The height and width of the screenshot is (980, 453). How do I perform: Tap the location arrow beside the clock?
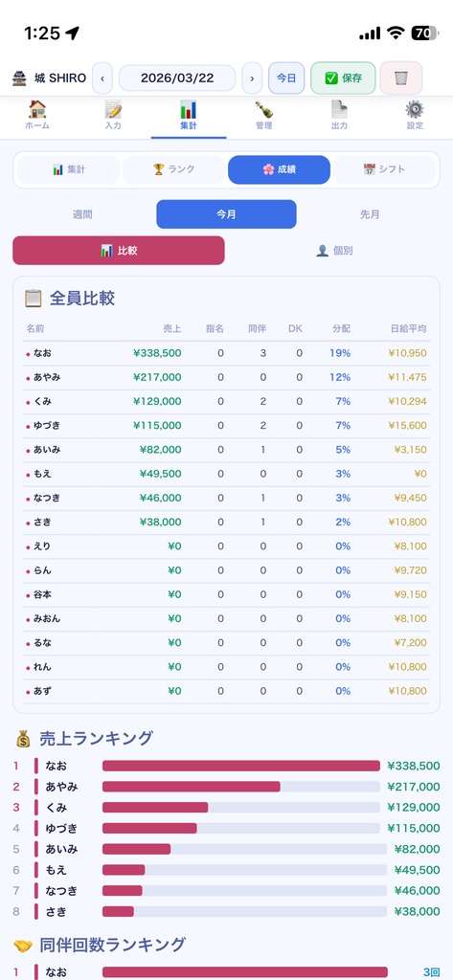click(73, 33)
